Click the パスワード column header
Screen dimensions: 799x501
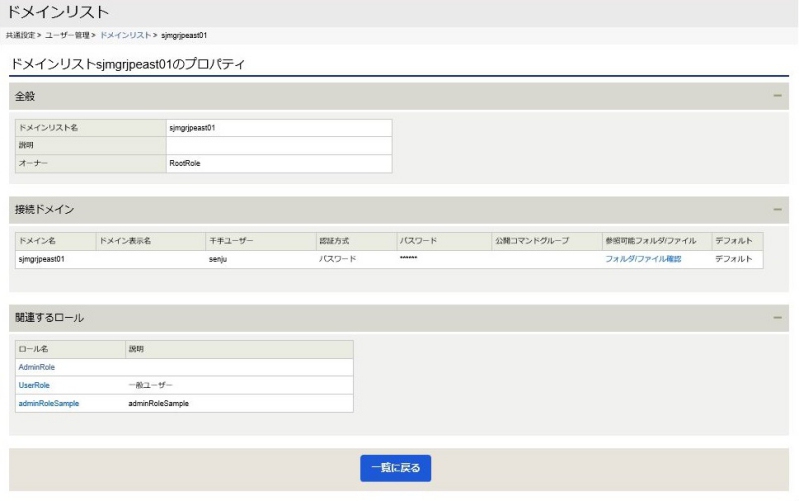(444, 241)
